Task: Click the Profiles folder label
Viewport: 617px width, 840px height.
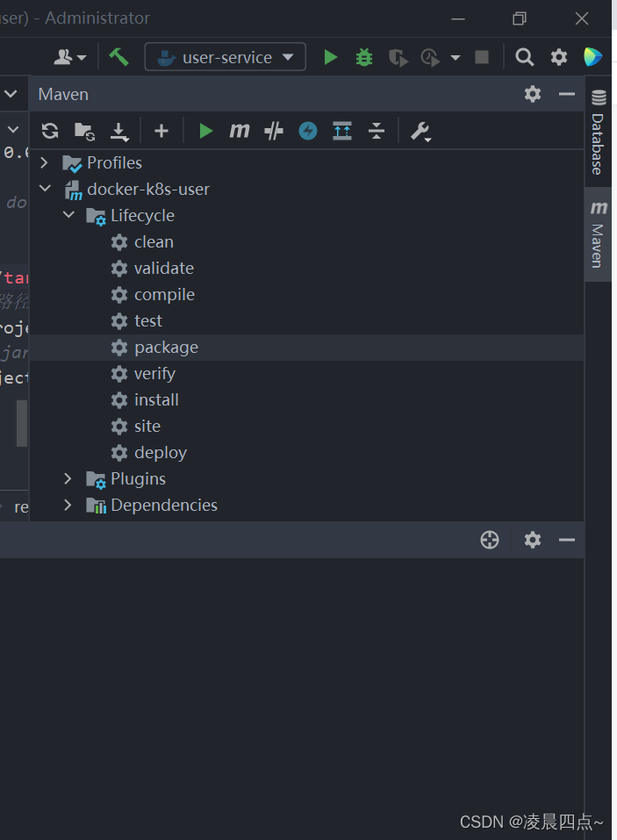Action: (x=115, y=163)
